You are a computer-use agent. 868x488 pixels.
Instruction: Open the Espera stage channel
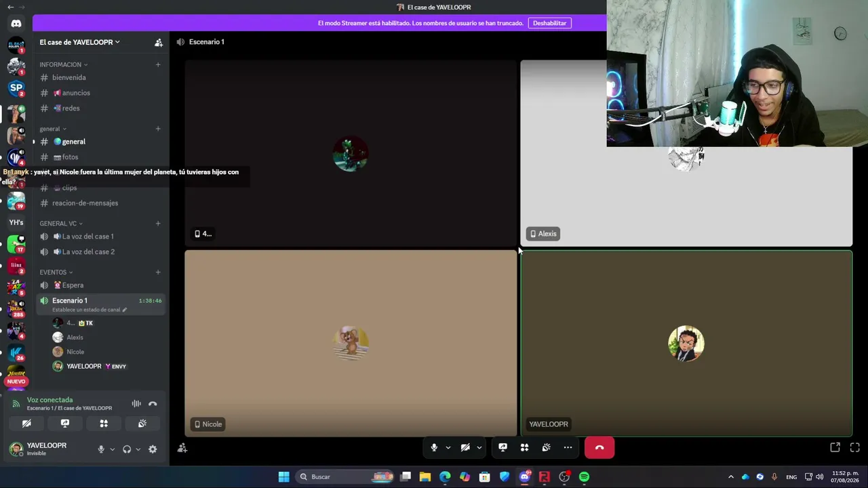point(100,285)
